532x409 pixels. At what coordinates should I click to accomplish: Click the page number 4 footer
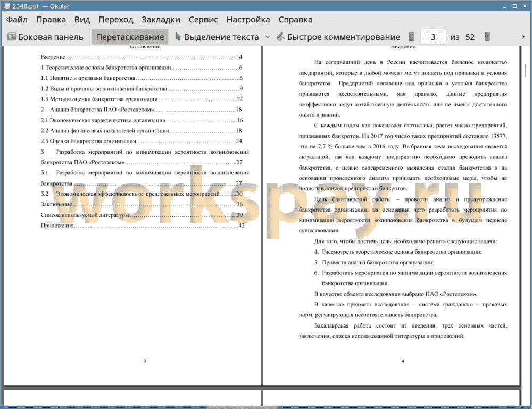point(403,361)
